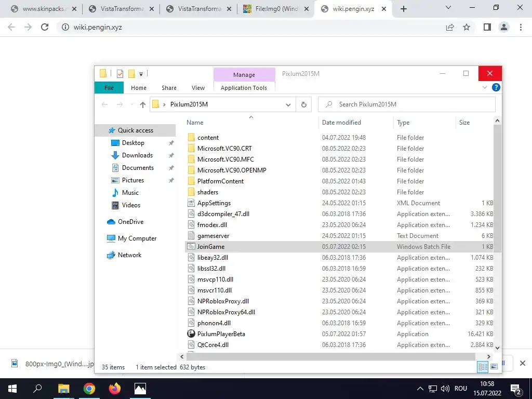
Task: Switch to Details view layout button
Action: click(x=483, y=367)
